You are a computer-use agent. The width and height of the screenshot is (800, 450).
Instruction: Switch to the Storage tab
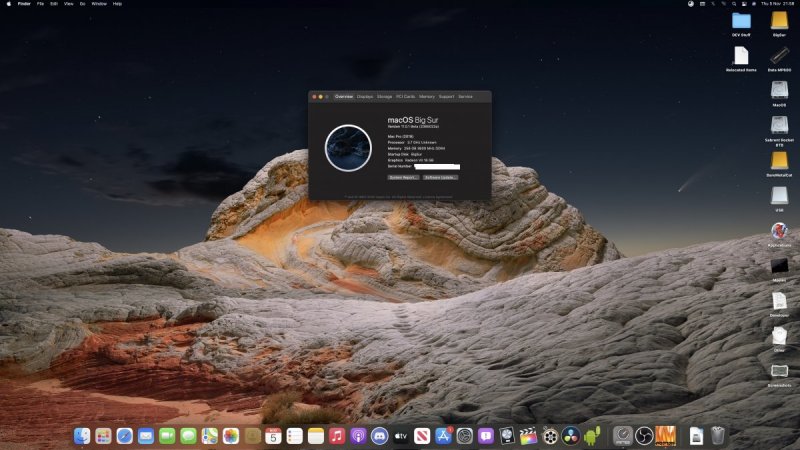click(384, 96)
